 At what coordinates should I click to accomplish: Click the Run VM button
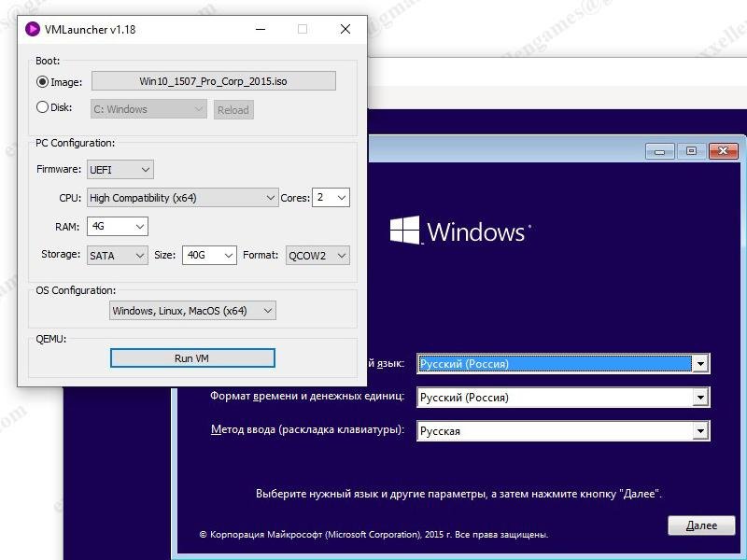coord(192,358)
